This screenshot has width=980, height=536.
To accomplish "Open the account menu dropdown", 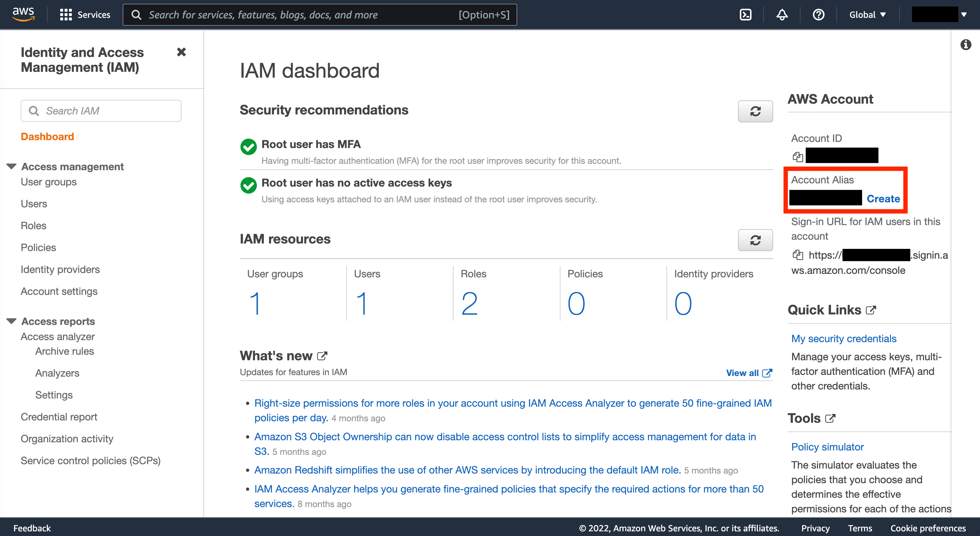I will pos(940,15).
